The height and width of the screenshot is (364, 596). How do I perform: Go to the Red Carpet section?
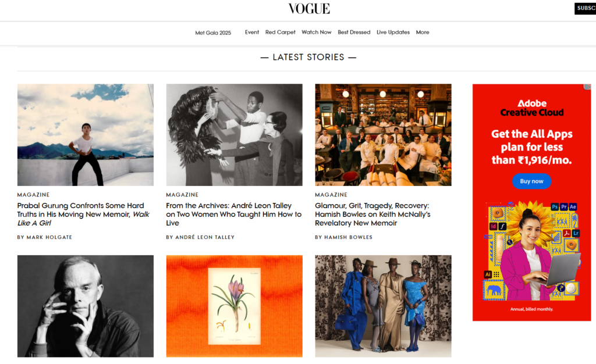(x=280, y=32)
